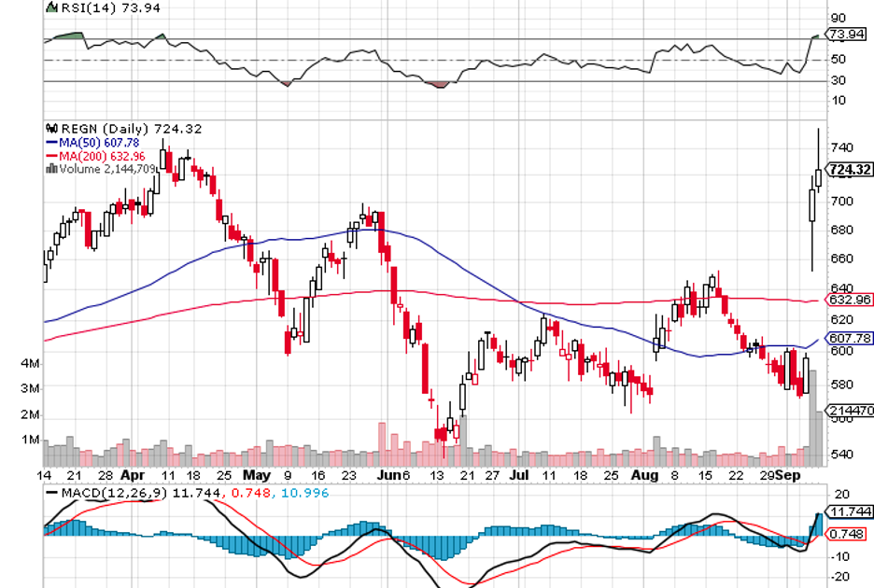Viewport: 874px width, 588px height.
Task: Click the 11.744 MACD value tag
Action: pyautogui.click(x=849, y=511)
